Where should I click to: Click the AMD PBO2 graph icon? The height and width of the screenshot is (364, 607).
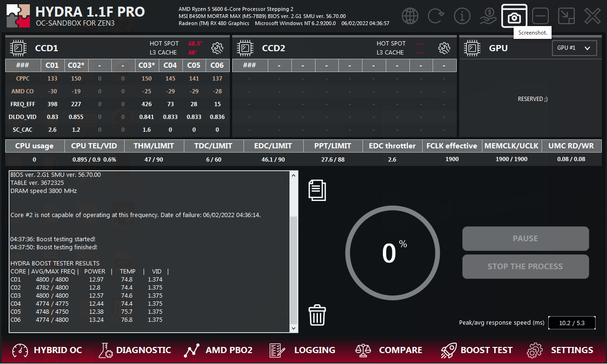pyautogui.click(x=191, y=350)
